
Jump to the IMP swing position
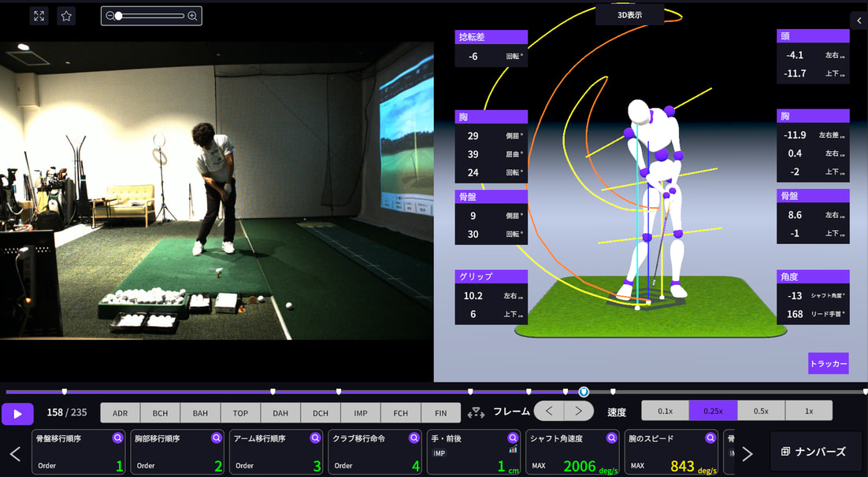point(361,412)
